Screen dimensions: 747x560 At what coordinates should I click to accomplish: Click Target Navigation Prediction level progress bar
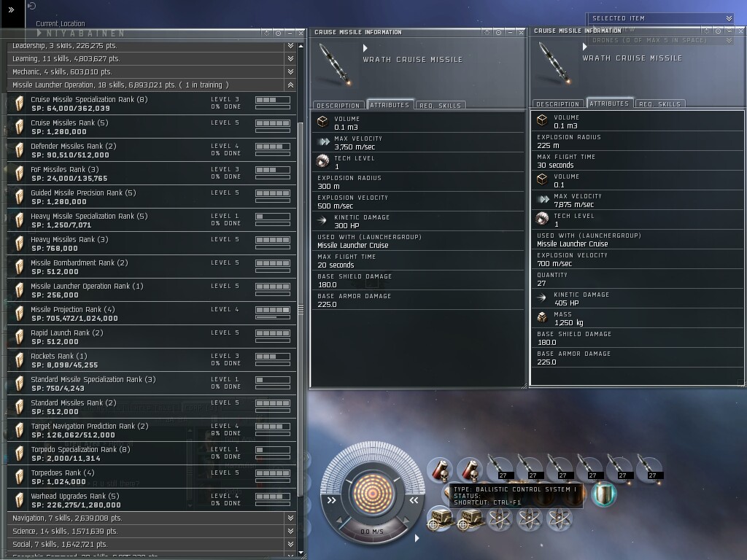pyautogui.click(x=273, y=426)
